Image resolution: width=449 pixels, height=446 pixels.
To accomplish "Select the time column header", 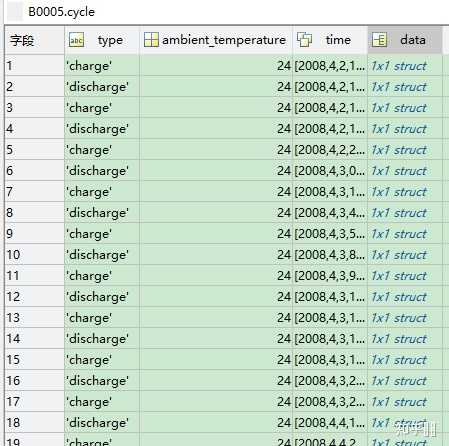I will point(330,40).
